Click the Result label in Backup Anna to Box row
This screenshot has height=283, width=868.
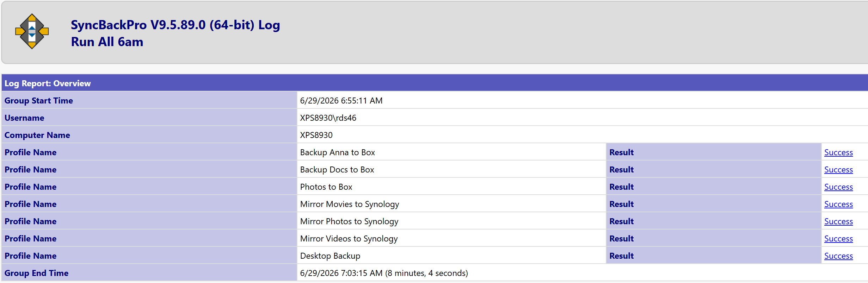pos(622,152)
